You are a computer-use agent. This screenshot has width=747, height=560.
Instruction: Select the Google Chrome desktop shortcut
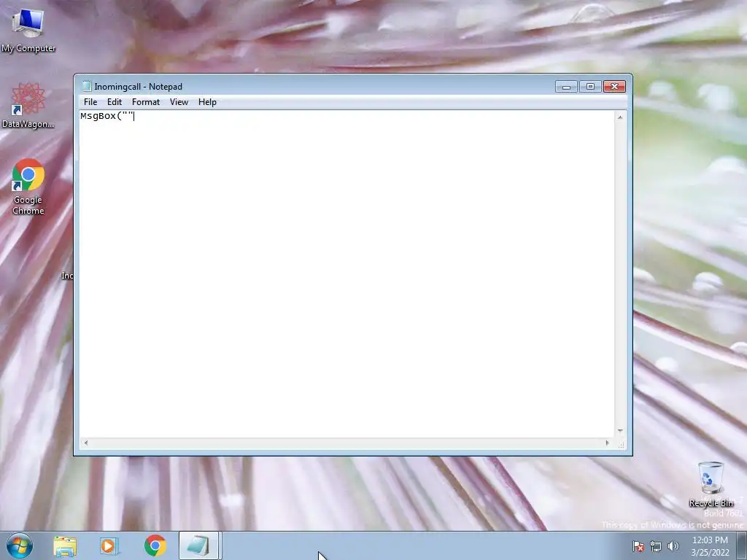point(28,187)
